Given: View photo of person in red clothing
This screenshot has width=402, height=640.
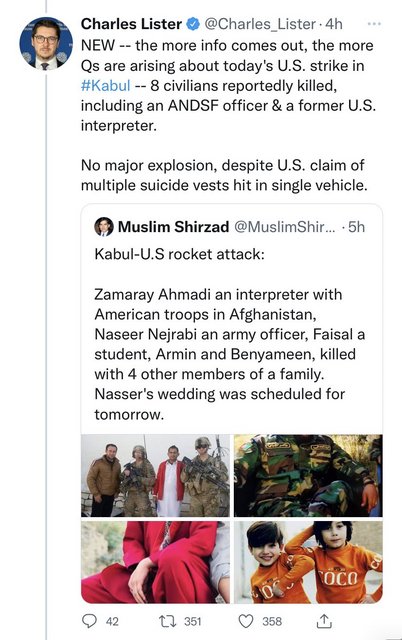Looking at the screenshot, I should 155,562.
